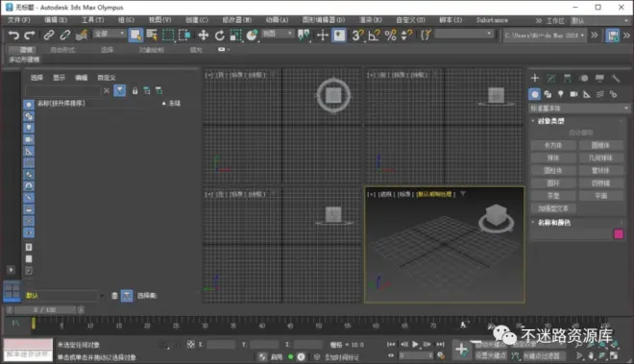Open the Create tab plus icon

coord(535,78)
